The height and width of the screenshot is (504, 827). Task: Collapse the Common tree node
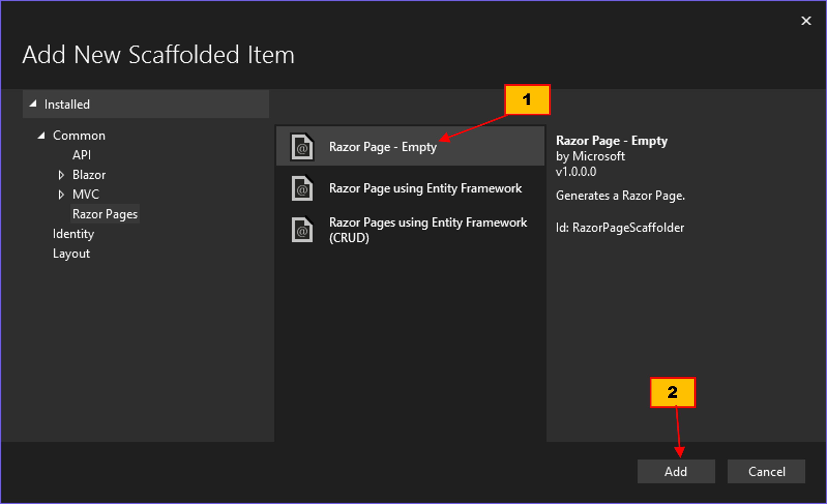[x=41, y=136]
